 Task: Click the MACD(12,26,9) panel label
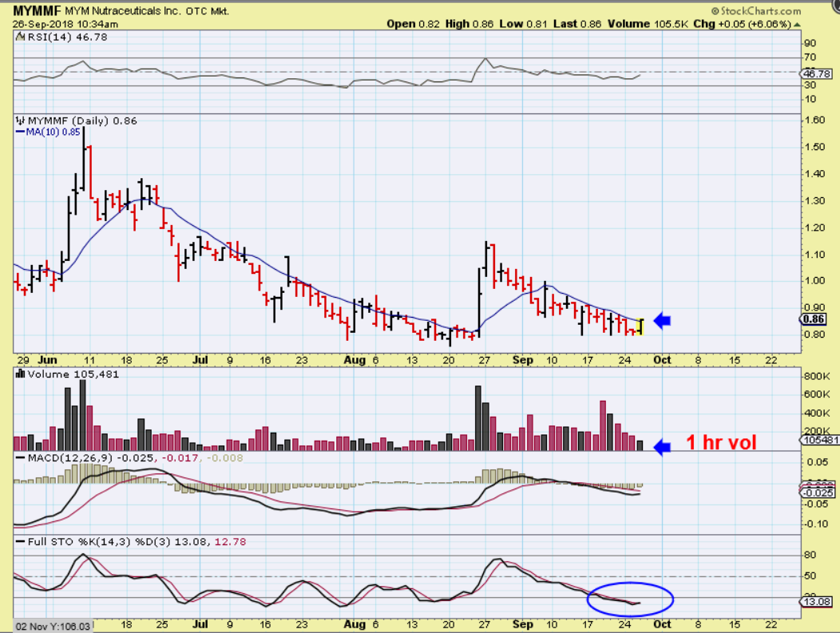(x=71, y=458)
